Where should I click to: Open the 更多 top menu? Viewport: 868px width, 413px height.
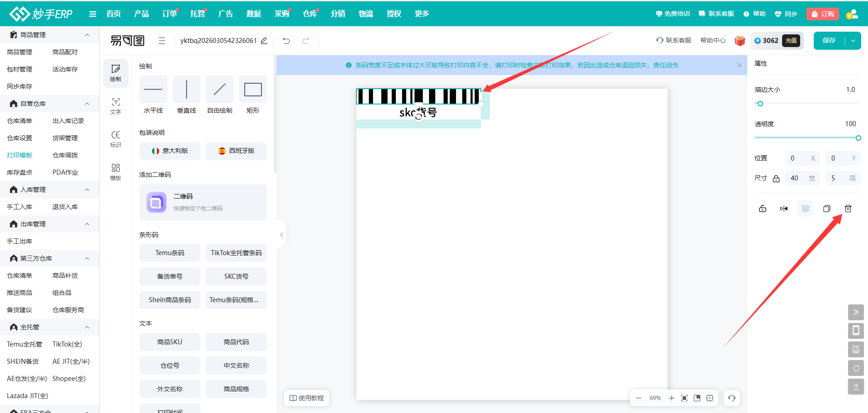pos(422,14)
